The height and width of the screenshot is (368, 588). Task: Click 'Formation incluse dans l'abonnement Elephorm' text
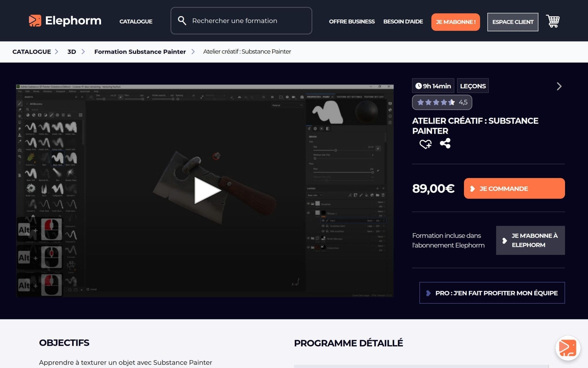(x=448, y=240)
